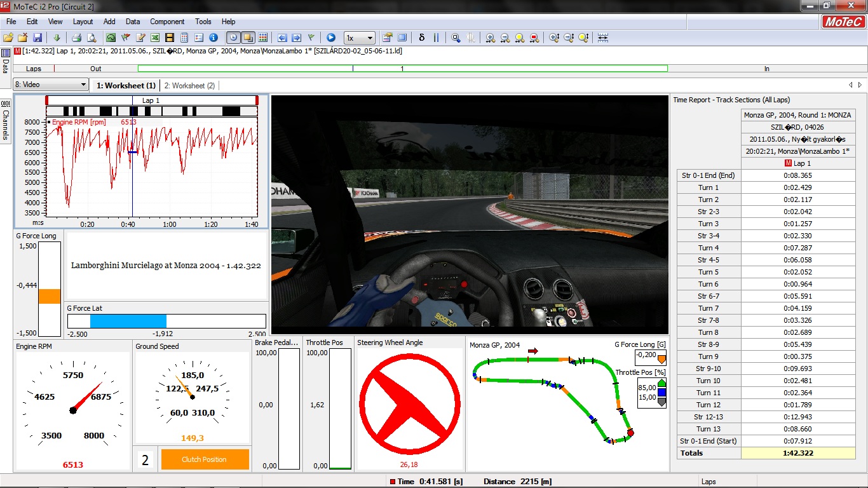Click the Lap 1 bar above RPM graph
The height and width of the screenshot is (488, 868).
(x=151, y=100)
